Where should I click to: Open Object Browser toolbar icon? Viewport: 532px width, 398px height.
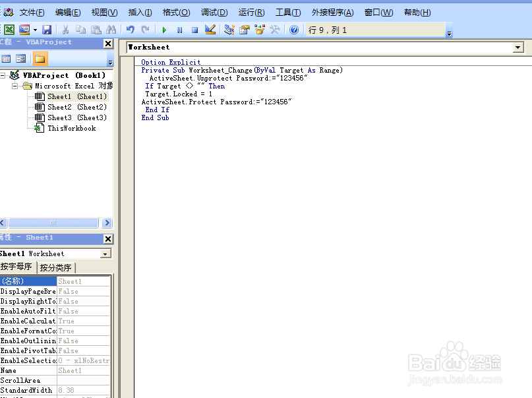click(x=260, y=30)
